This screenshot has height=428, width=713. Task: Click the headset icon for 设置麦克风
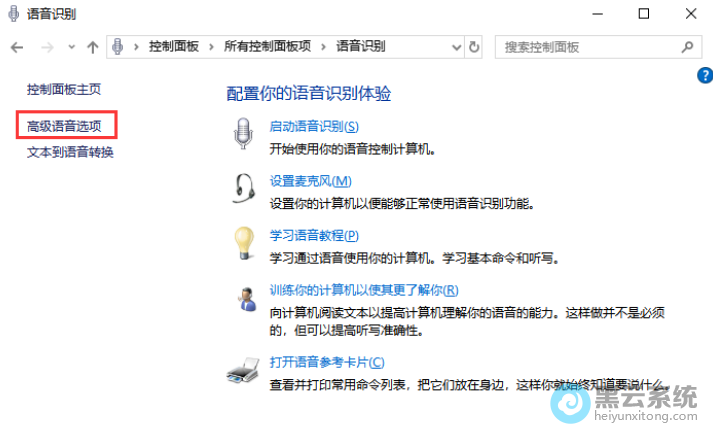243,188
